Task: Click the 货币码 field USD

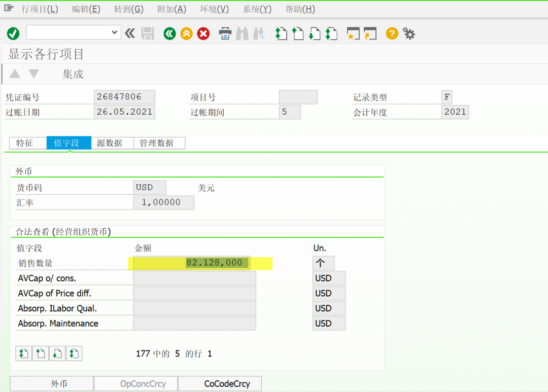Action: click(x=150, y=187)
